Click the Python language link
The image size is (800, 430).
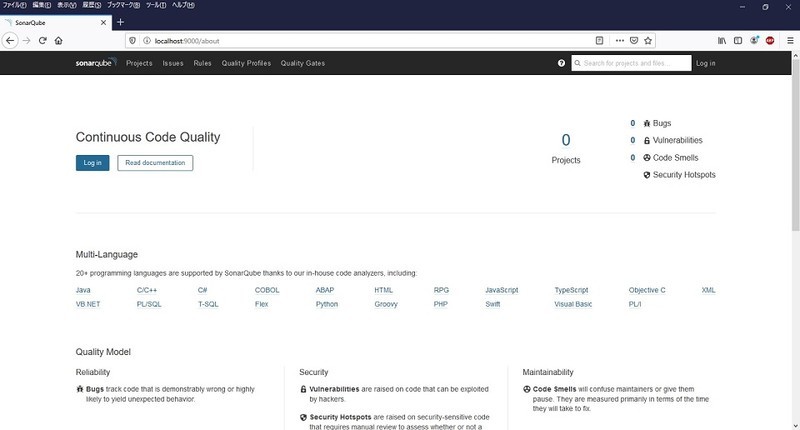point(327,304)
